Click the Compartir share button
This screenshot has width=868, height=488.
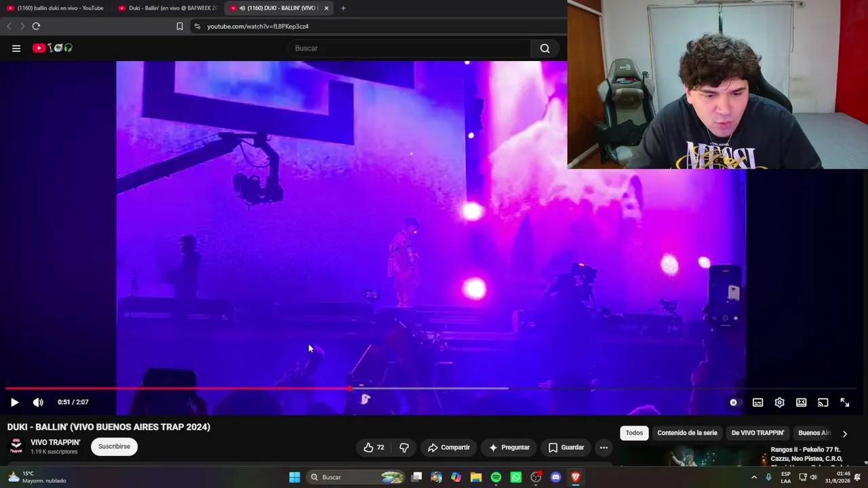(449, 447)
